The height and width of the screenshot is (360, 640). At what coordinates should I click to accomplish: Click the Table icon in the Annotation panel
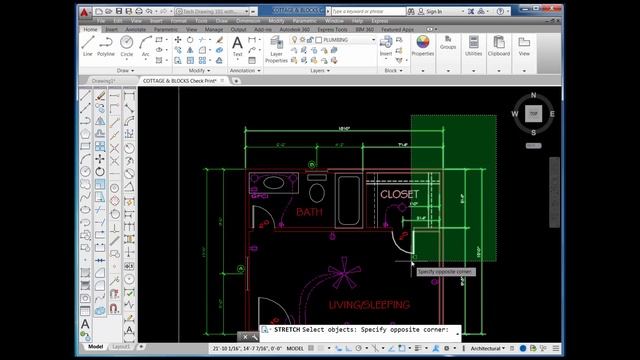pos(252,60)
